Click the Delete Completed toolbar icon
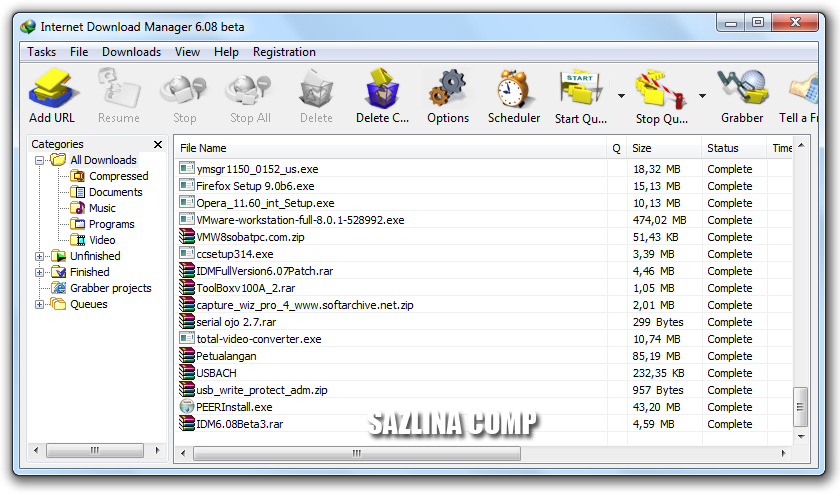The width and height of the screenshot is (840, 496). click(382, 88)
